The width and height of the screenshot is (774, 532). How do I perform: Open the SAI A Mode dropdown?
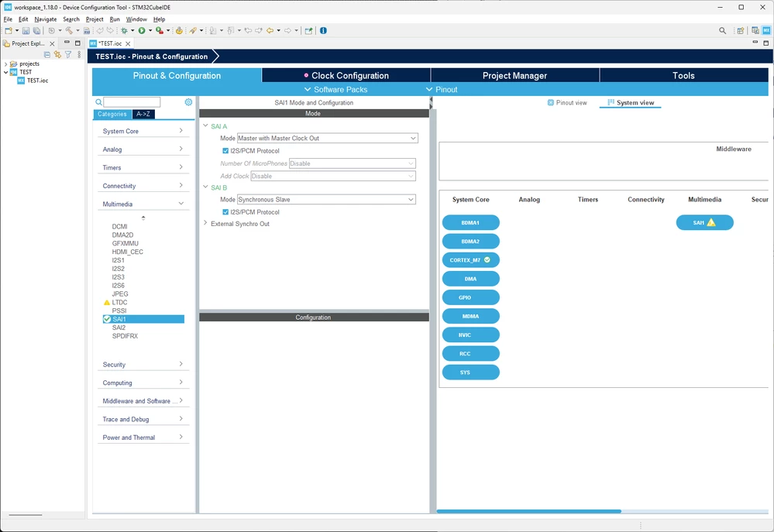pos(327,138)
